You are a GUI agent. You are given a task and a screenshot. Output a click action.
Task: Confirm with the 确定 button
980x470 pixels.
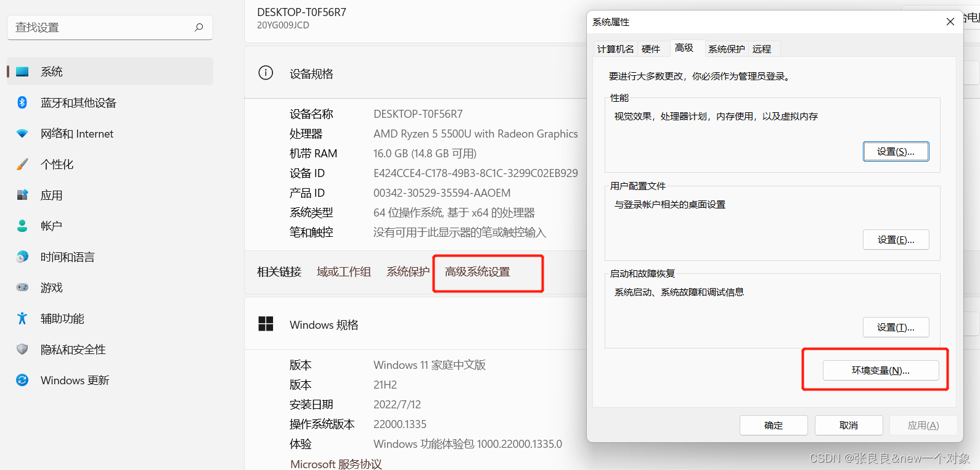[x=774, y=425]
